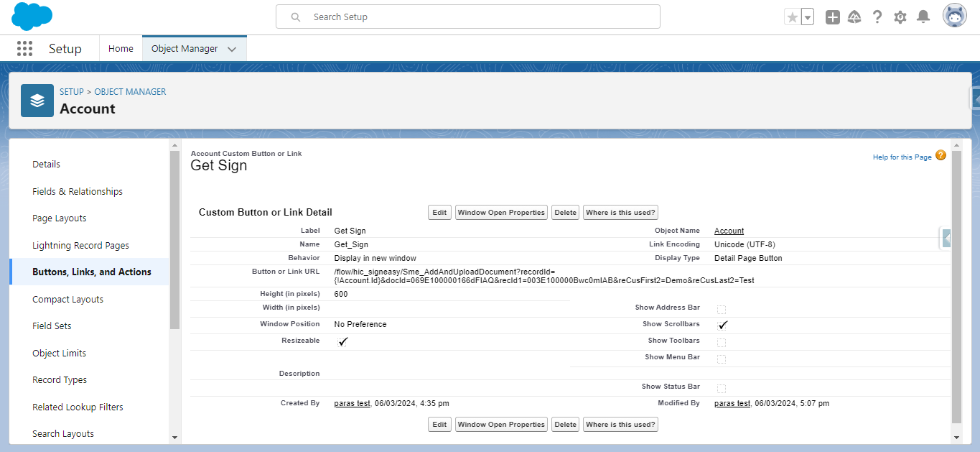Screen dimensions: 980x452
Task: Toggle the Show Status Bar checkbox
Action: click(722, 389)
